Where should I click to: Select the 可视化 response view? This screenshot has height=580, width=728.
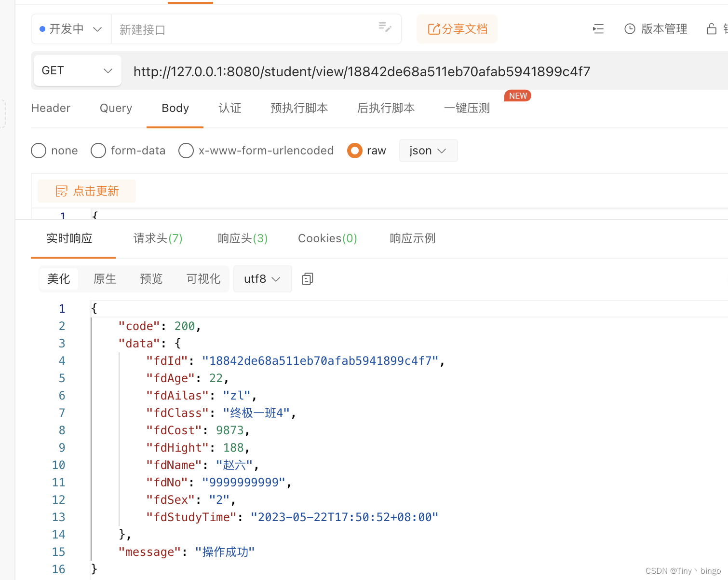pyautogui.click(x=203, y=279)
